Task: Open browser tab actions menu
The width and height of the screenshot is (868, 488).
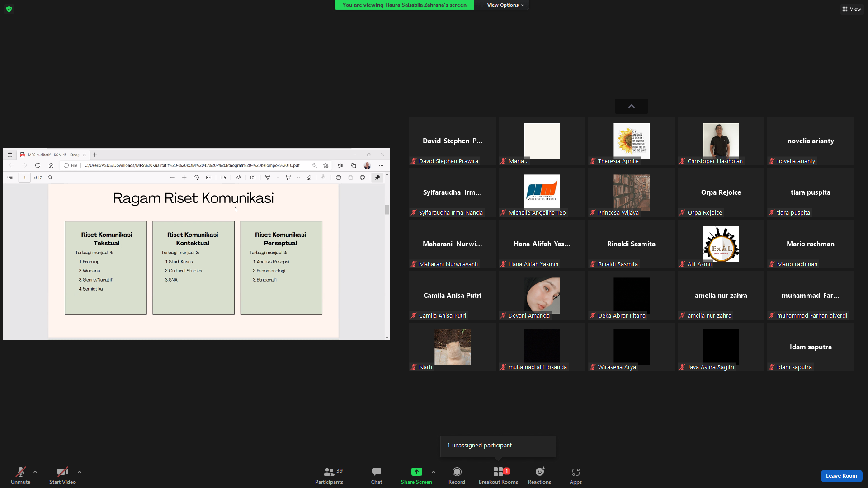Action: coord(10,155)
